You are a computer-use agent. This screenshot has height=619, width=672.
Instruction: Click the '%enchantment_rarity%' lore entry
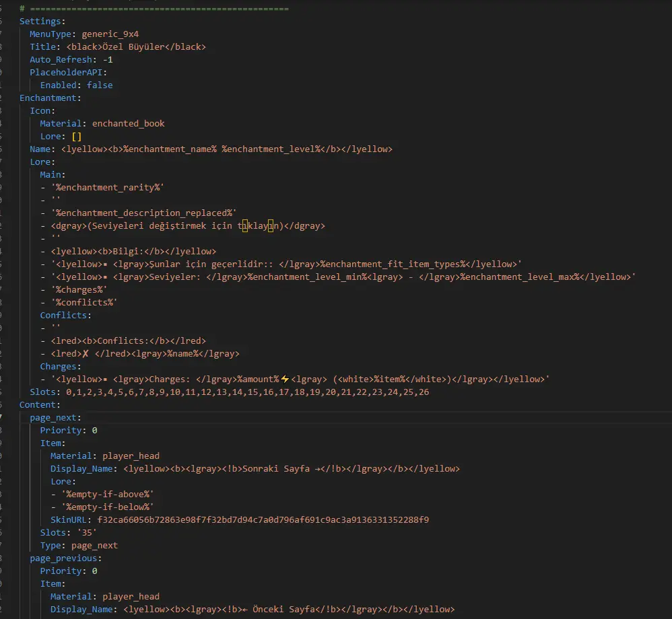pyautogui.click(x=108, y=188)
